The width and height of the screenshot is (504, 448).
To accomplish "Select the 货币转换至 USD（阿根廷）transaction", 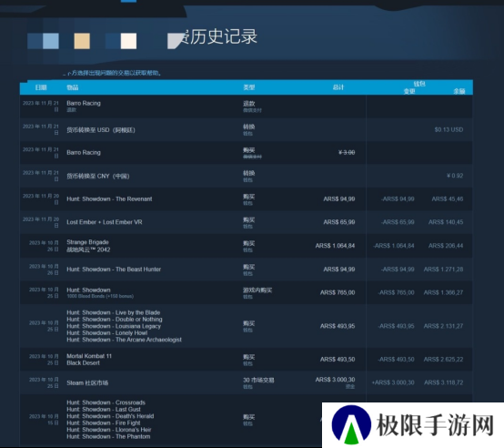I will click(246, 129).
